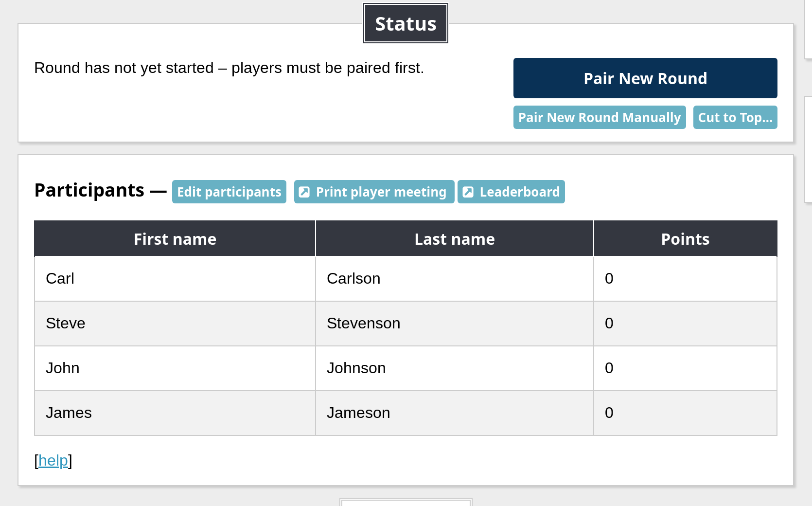Select the Carl first name cell
Image resolution: width=812 pixels, height=506 pixels.
[x=60, y=279]
